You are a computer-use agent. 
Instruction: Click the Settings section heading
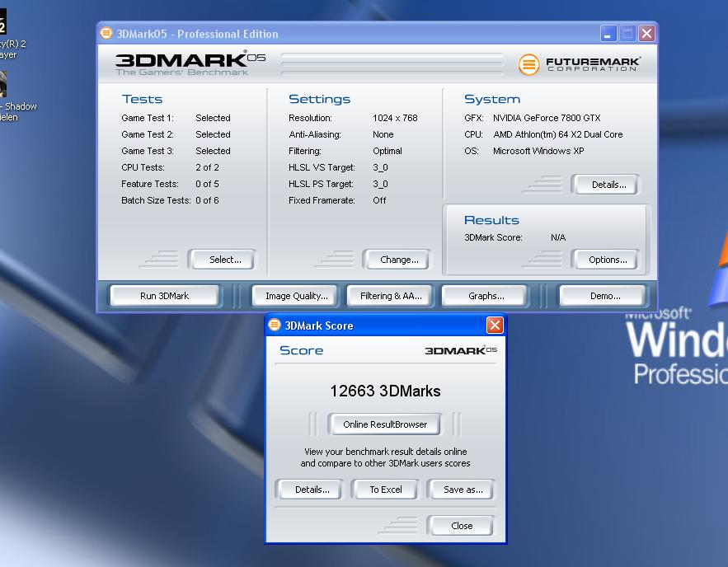coord(319,99)
